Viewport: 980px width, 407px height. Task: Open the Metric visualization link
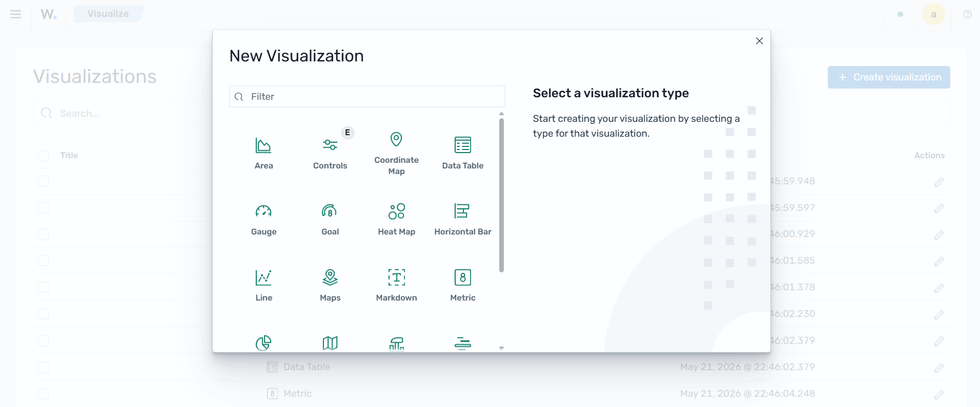tap(297, 394)
